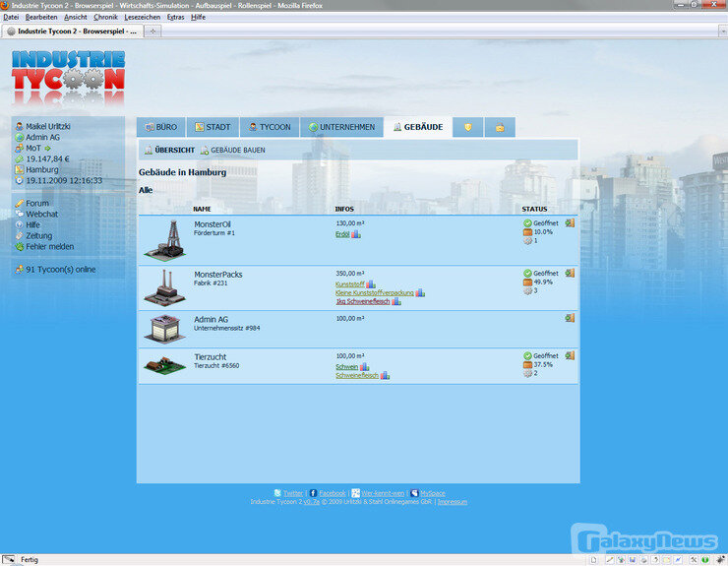The height and width of the screenshot is (566, 728).
Task: Click Tierzucht green Geöffnet status icon
Action: point(527,355)
